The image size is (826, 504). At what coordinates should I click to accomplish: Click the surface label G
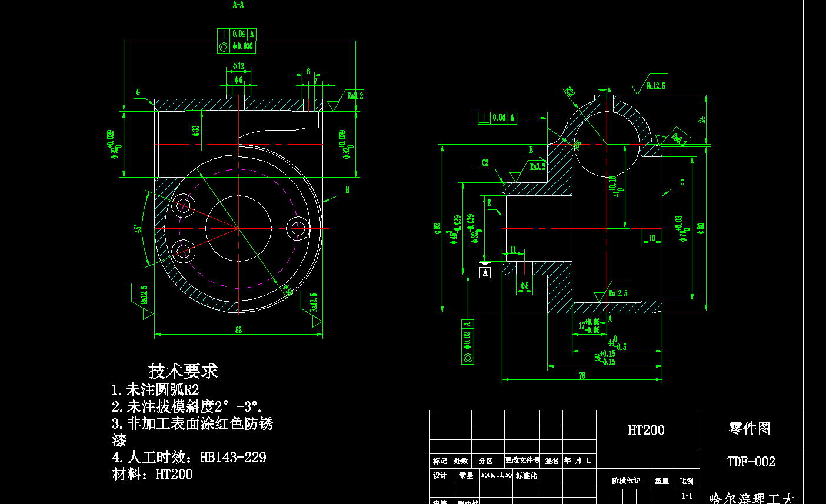(x=138, y=92)
